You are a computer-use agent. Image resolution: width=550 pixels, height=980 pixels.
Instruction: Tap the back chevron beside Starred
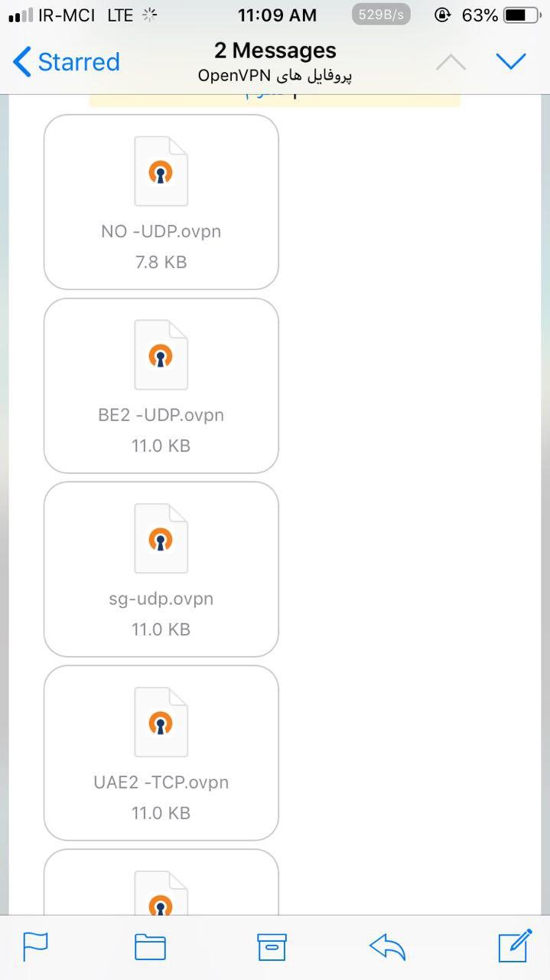pos(22,62)
